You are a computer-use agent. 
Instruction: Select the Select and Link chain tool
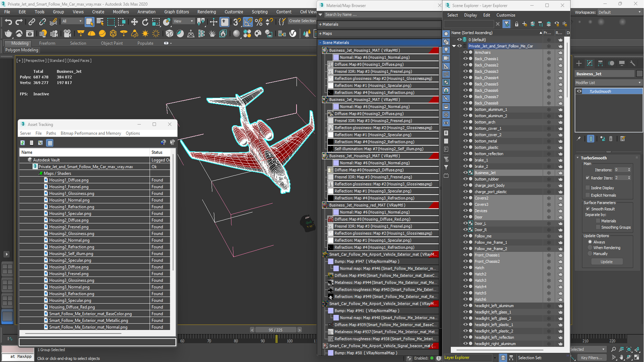32,22
